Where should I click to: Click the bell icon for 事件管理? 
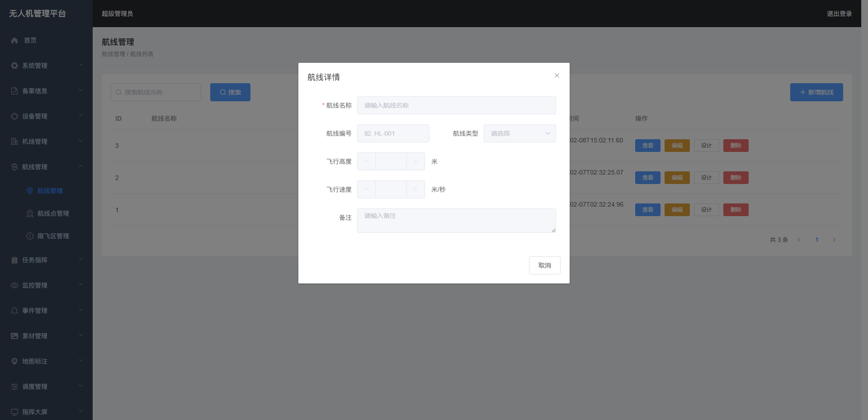(14, 311)
